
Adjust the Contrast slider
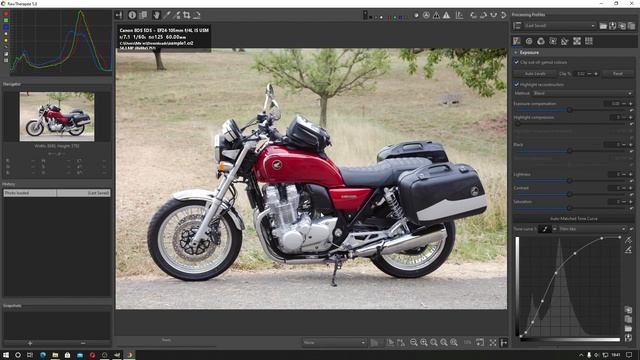(x=569, y=194)
